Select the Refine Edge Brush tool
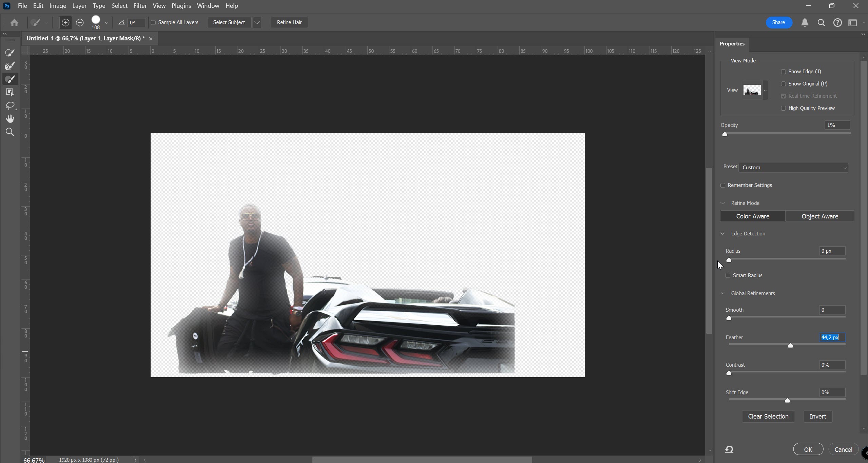Image resolution: width=868 pixels, height=463 pixels. click(9, 66)
